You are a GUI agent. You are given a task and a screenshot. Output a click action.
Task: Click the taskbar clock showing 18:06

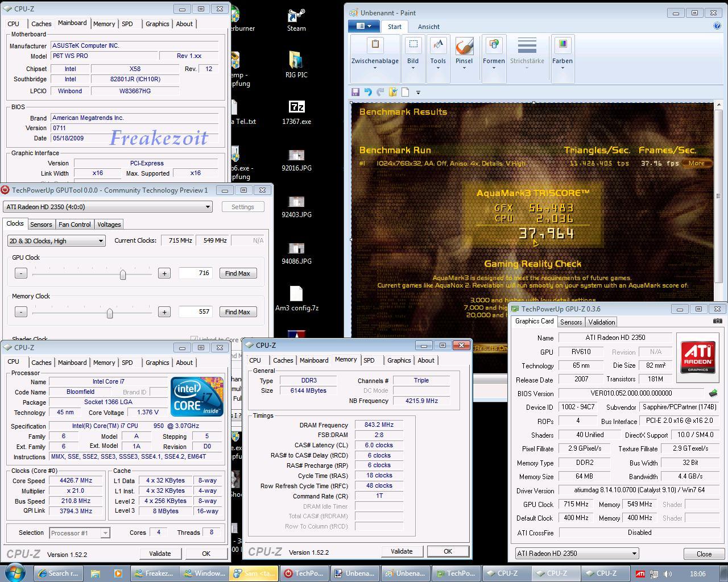[697, 574]
